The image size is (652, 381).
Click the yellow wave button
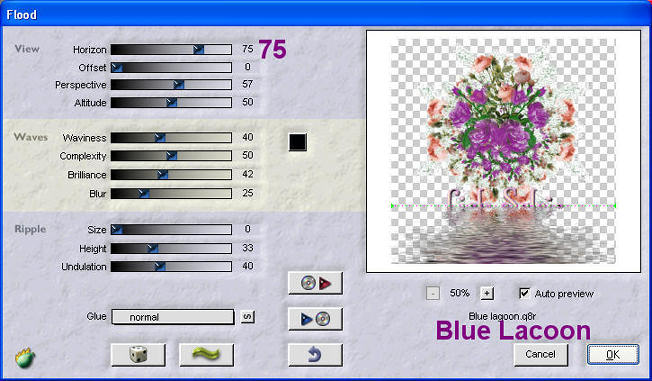pos(206,355)
